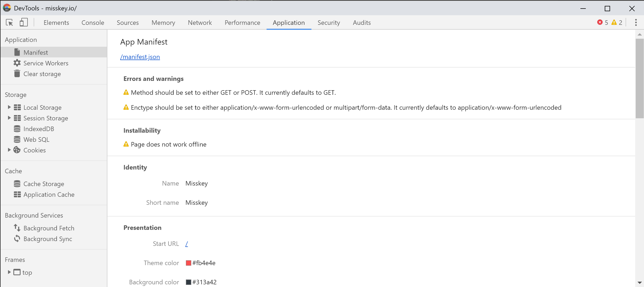644x287 pixels.
Task: Click the warning icon beside Enctype message
Action: [x=126, y=107]
